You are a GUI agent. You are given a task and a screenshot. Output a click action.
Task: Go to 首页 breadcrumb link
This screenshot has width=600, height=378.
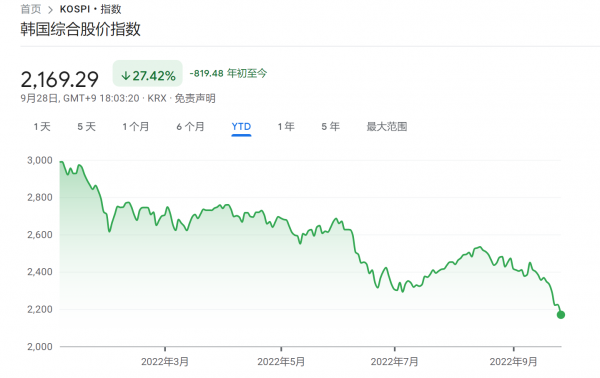[31, 9]
